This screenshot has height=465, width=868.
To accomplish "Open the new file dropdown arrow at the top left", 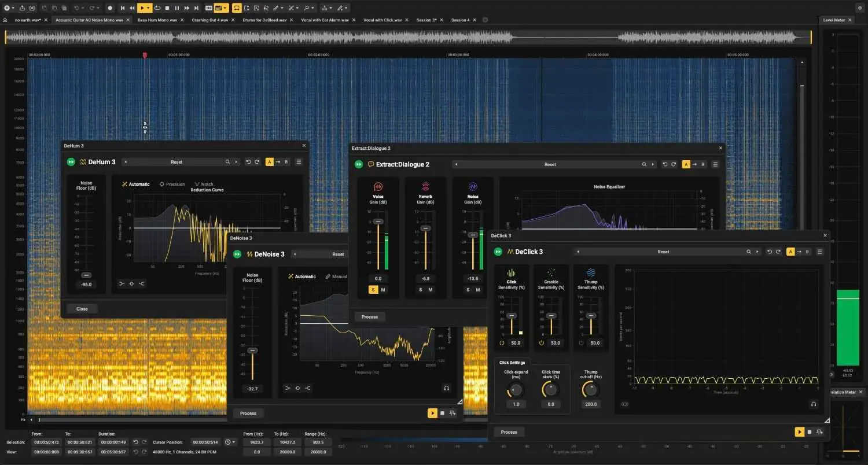I will tap(13, 8).
